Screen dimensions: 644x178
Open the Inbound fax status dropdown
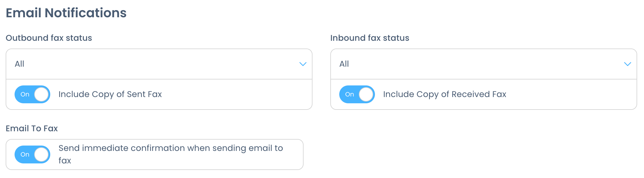pos(483,64)
